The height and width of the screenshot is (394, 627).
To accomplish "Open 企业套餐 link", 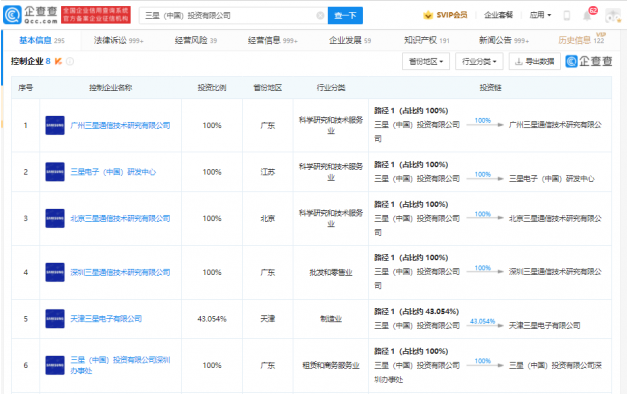I will tap(498, 15).
